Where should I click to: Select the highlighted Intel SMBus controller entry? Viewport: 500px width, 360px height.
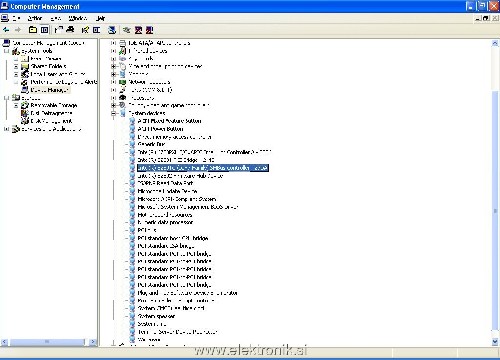pos(203,168)
